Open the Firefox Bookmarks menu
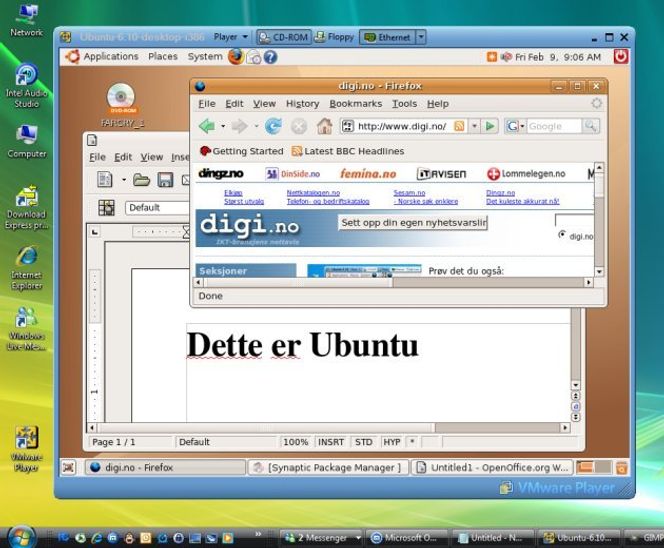This screenshot has width=664, height=548. click(356, 104)
